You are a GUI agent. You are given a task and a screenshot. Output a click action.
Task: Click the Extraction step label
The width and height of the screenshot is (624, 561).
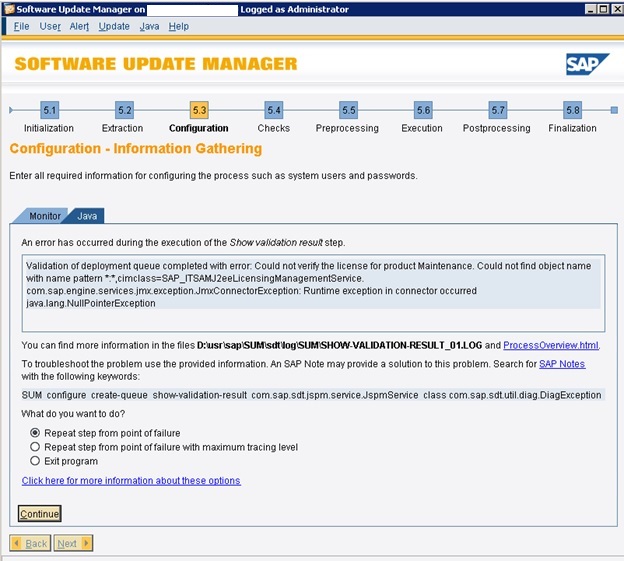pyautogui.click(x=123, y=128)
